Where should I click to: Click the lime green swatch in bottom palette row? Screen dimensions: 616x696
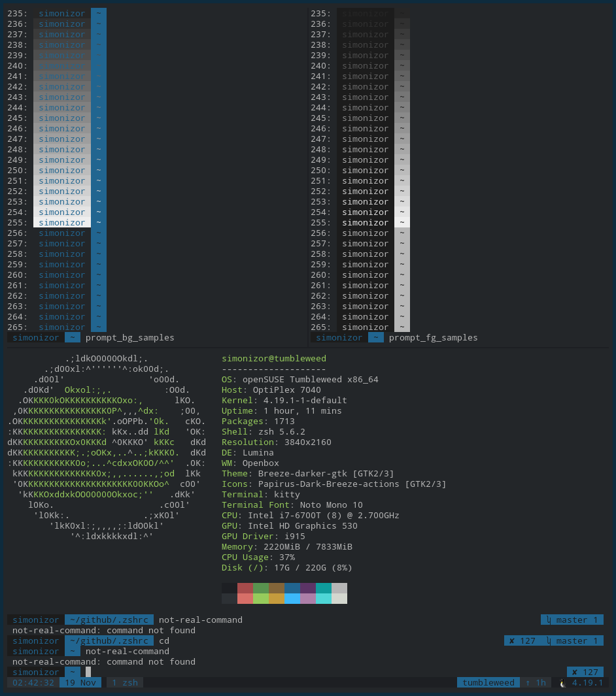[261, 599]
